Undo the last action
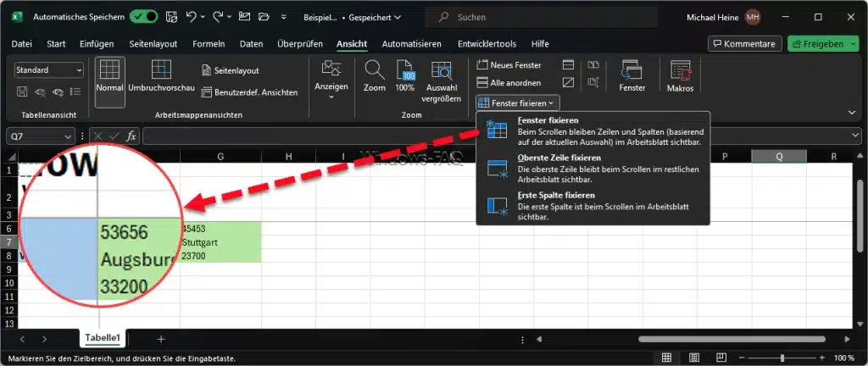Image resolution: width=868 pixels, height=366 pixels. [191, 17]
